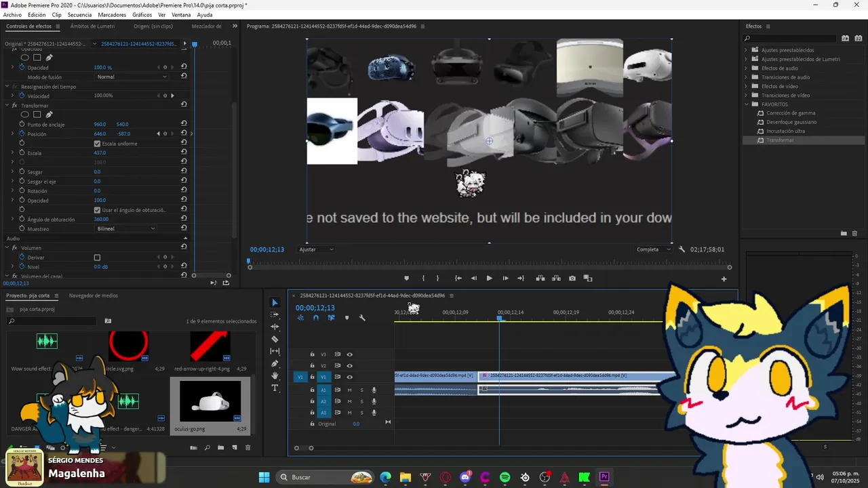Select the Pen tool in timeline toolbar
Image resolution: width=868 pixels, height=488 pixels.
275,363
